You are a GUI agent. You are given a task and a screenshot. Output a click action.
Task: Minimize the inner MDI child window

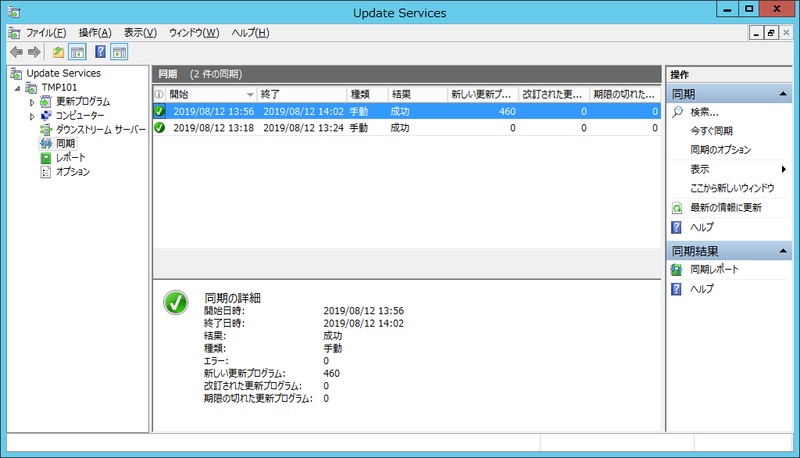756,33
